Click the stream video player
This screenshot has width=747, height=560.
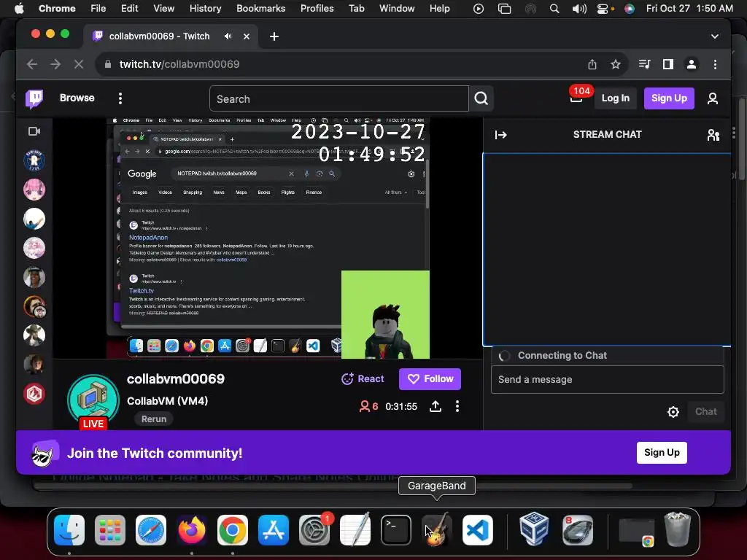click(268, 238)
